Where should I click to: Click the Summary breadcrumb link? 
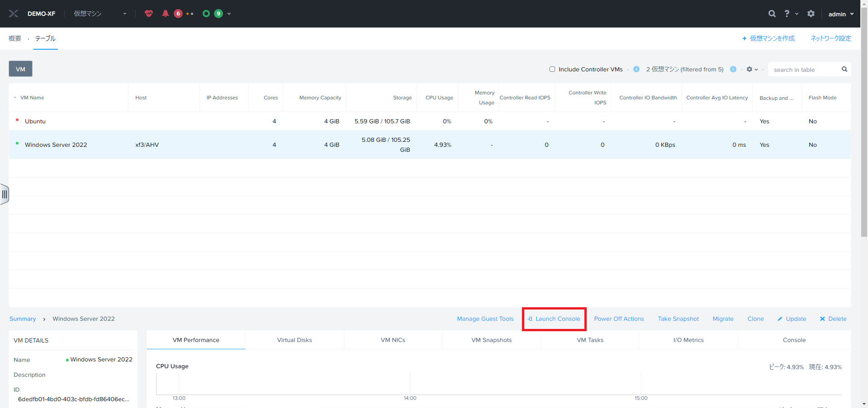click(x=23, y=319)
